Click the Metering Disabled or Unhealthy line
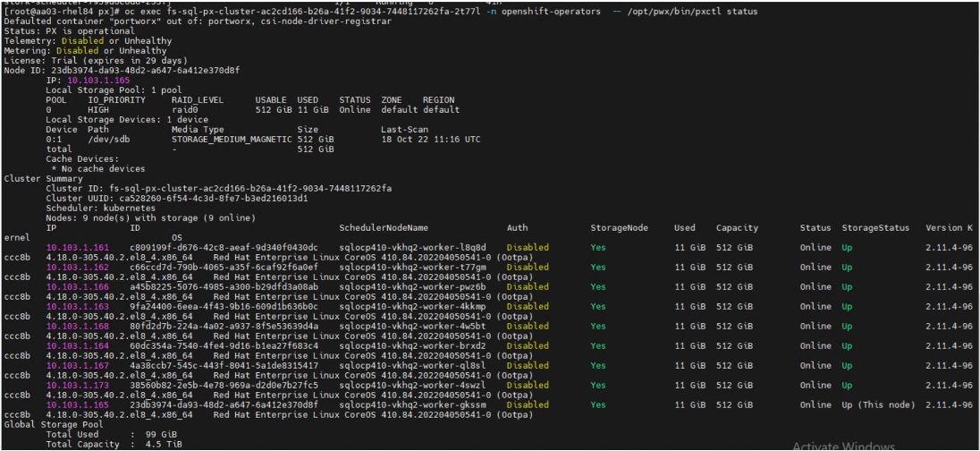The height and width of the screenshot is (451, 980). pos(85,51)
